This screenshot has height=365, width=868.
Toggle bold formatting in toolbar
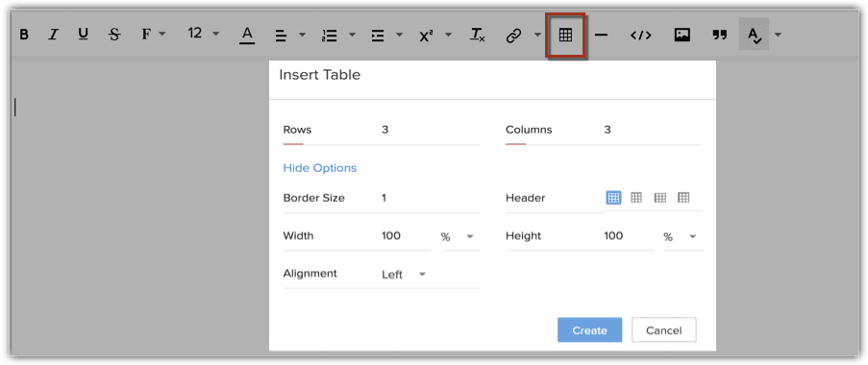24,35
